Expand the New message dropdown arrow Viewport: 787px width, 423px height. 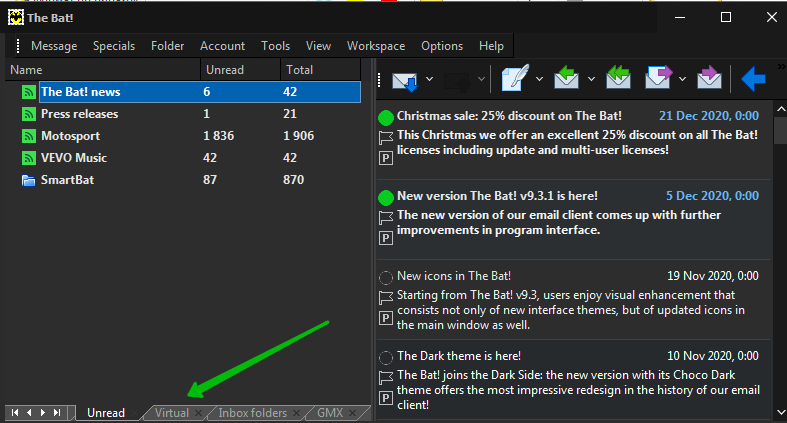pos(539,79)
